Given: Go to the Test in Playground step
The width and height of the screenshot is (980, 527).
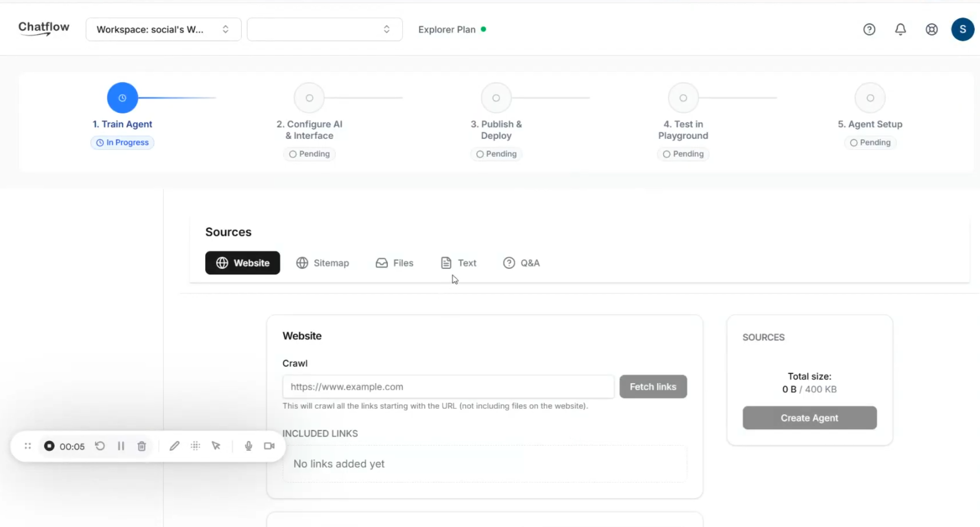Looking at the screenshot, I should 683,130.
